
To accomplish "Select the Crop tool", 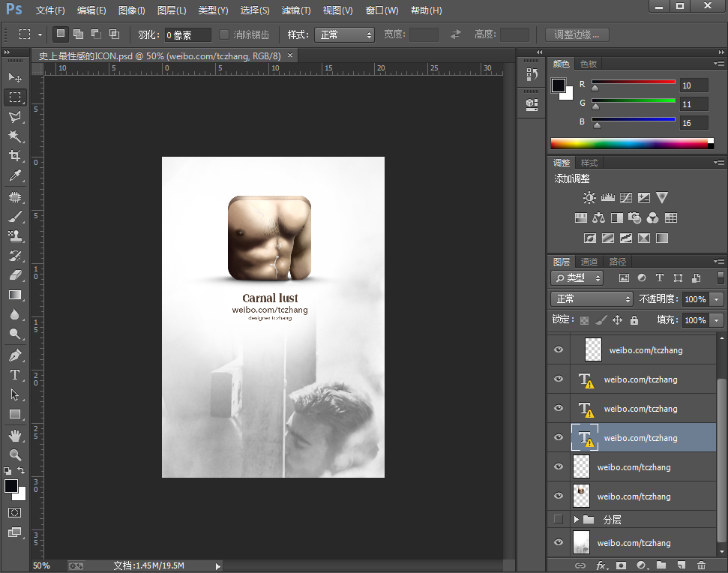I will tap(14, 156).
